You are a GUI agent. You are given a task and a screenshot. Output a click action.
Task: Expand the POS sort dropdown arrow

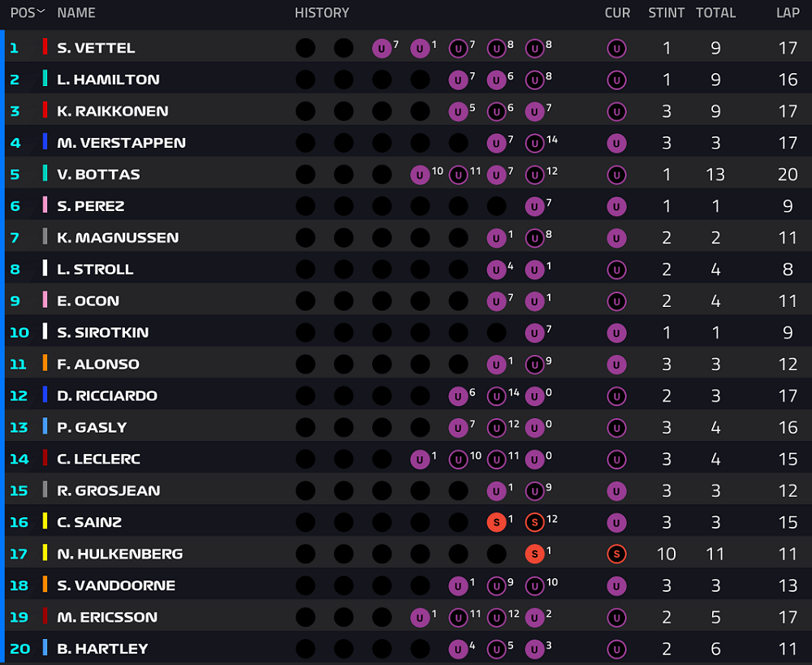point(41,11)
